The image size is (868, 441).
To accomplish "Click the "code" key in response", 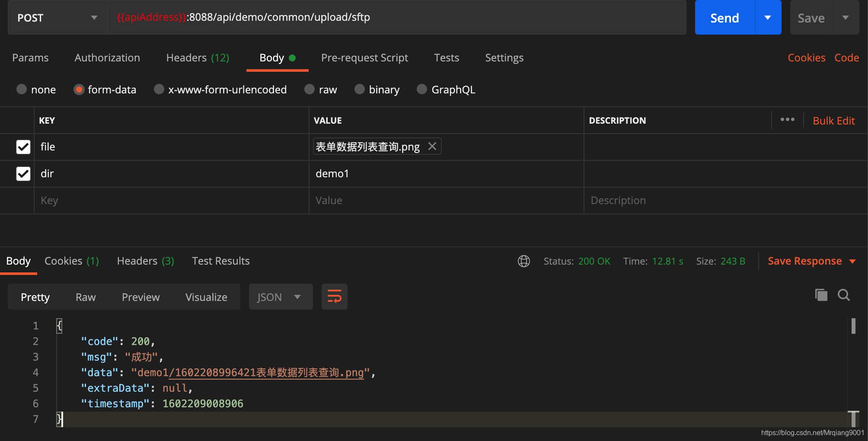I will point(100,342).
